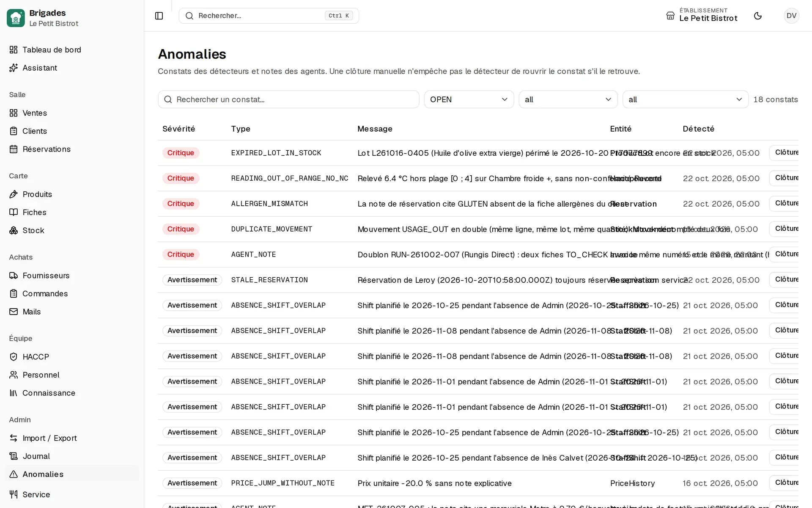
Task: Click the Brigades logo icon
Action: pos(16,18)
